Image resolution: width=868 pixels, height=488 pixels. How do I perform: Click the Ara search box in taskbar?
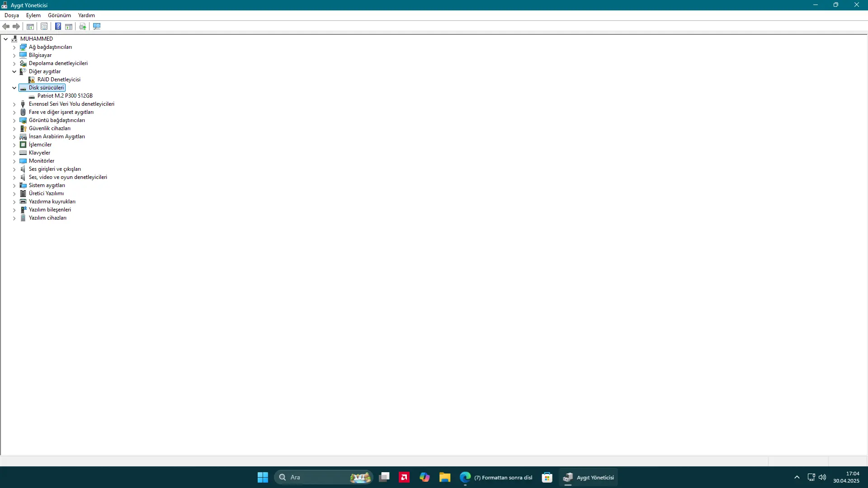(324, 477)
